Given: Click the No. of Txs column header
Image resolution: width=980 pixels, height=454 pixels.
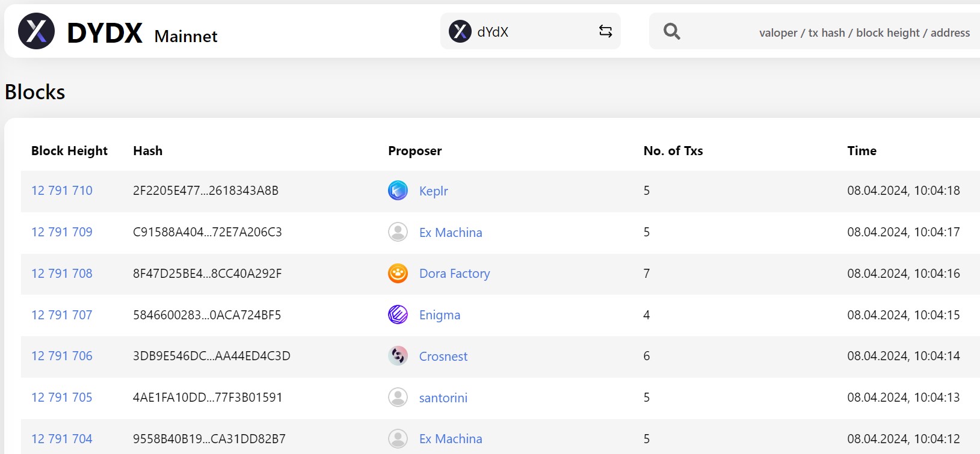Looking at the screenshot, I should (x=673, y=151).
